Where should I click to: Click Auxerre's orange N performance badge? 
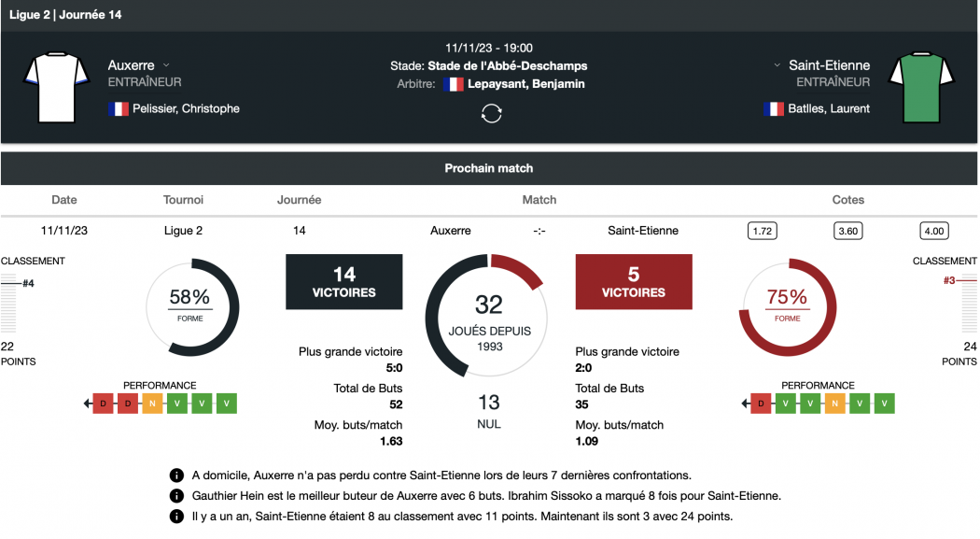pos(152,404)
